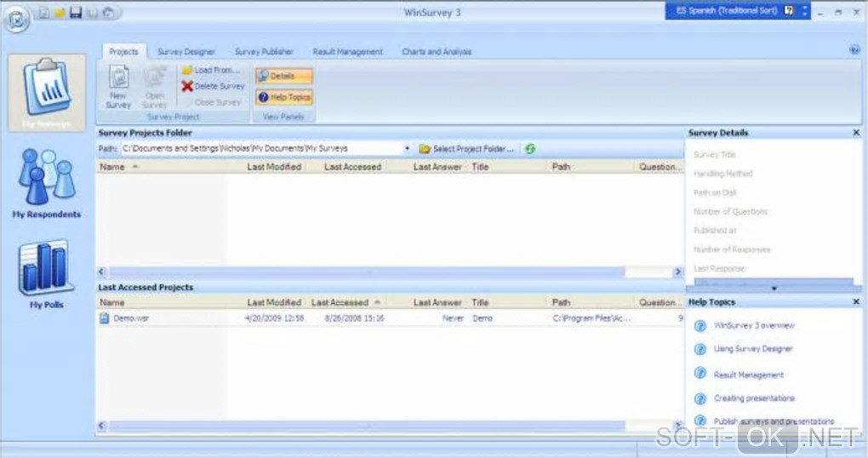
Task: Sort folder list by Last Modified
Action: [x=274, y=167]
